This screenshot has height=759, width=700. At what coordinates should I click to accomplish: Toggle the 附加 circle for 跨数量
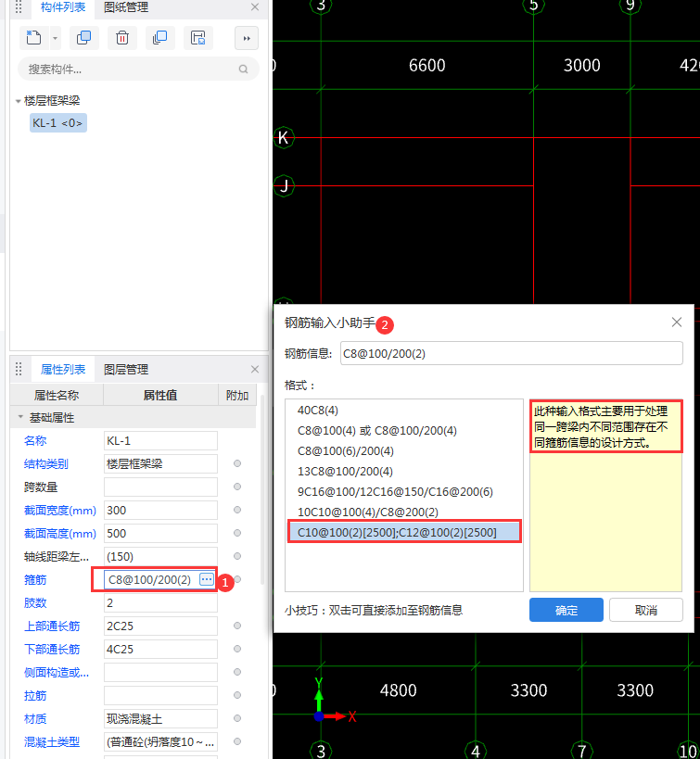[x=237, y=487]
